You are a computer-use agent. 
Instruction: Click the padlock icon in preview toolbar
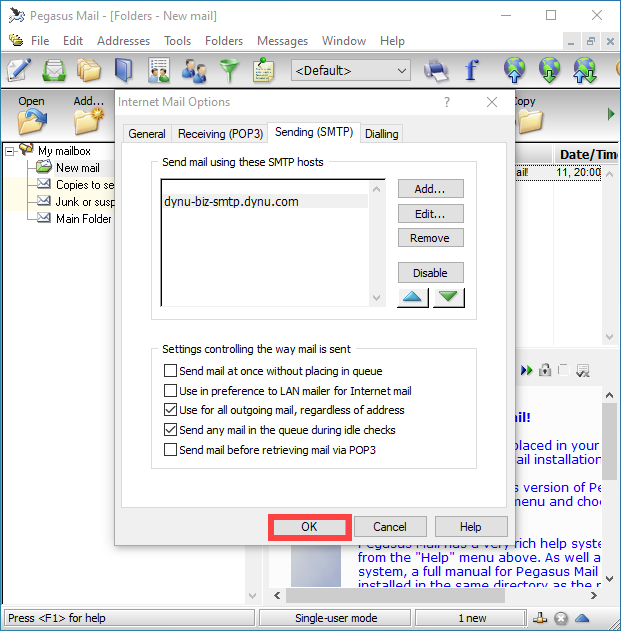pyautogui.click(x=545, y=370)
